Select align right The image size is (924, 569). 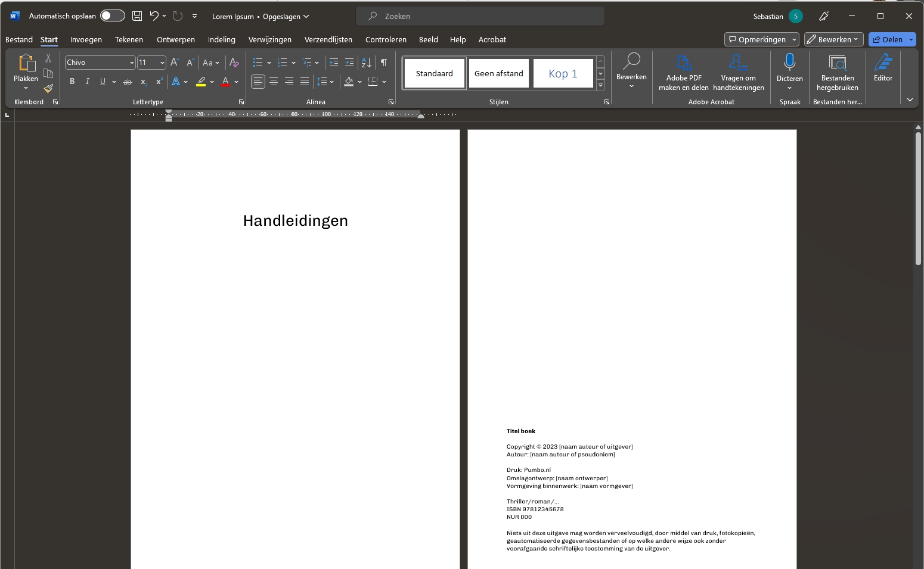(289, 82)
